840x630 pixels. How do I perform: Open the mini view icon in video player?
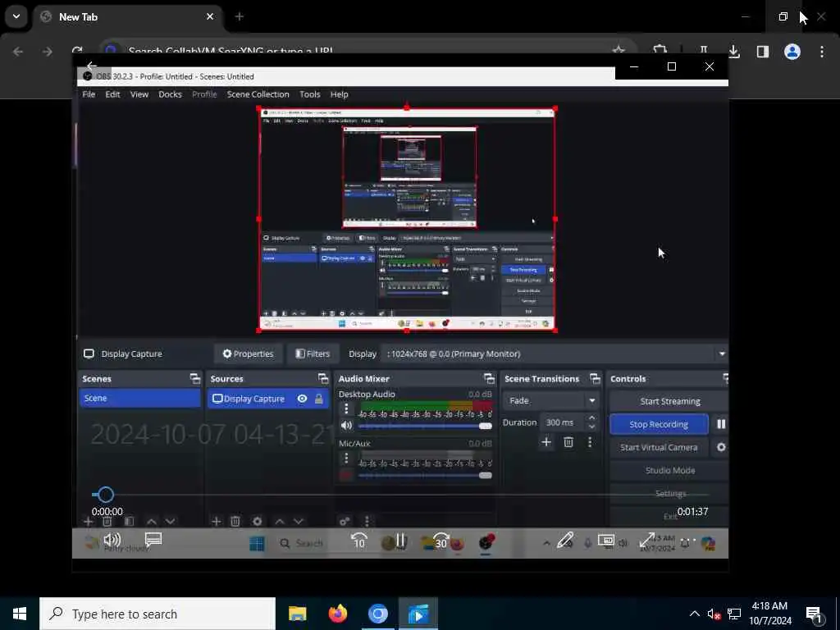(x=606, y=541)
